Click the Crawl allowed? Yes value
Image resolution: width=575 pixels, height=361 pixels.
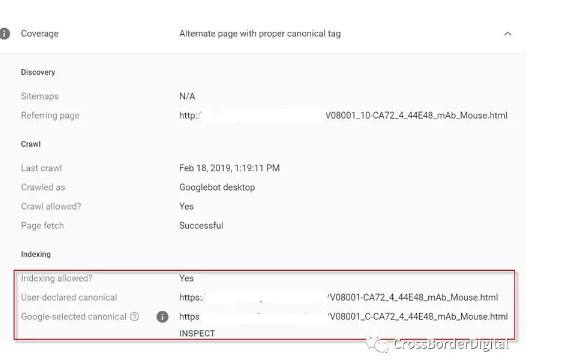pos(186,207)
